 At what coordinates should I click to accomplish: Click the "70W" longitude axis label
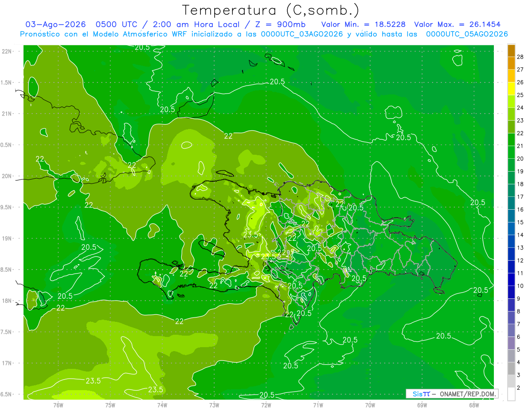point(370,405)
